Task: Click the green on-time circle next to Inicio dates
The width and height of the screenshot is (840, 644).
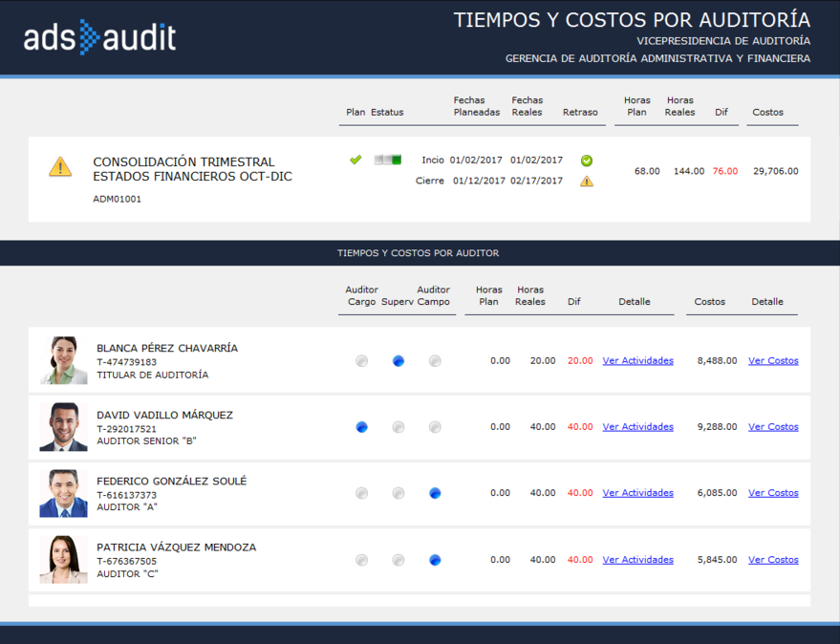Action: (x=586, y=161)
